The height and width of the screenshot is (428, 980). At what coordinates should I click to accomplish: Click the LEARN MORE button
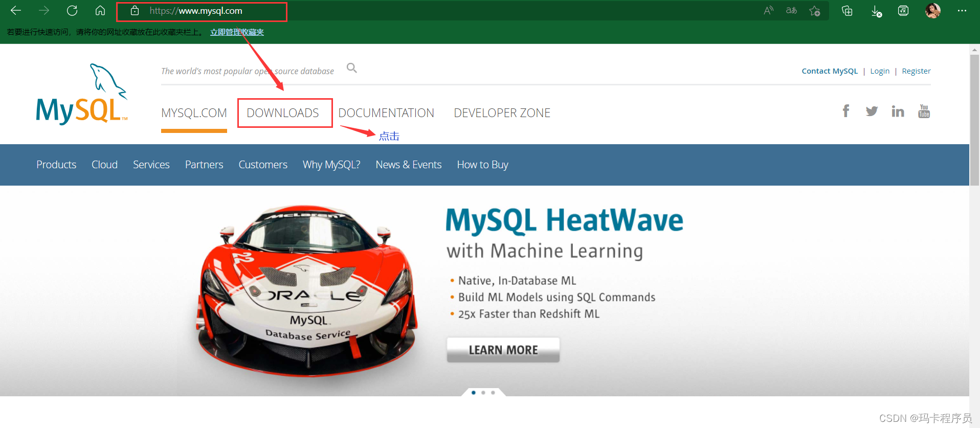(503, 350)
